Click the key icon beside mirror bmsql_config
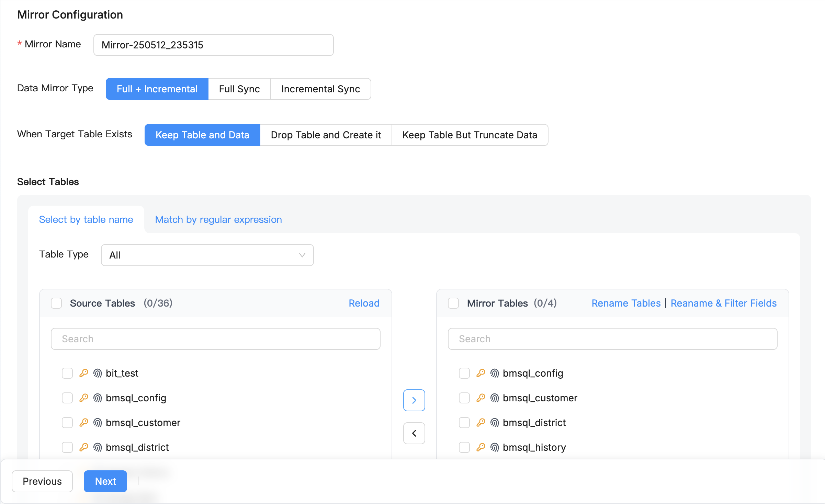 pos(481,373)
